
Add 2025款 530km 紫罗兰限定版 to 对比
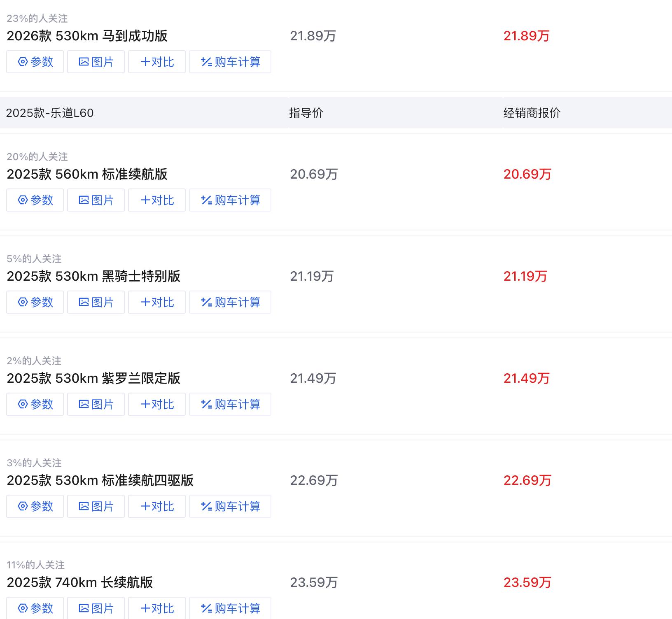(157, 404)
